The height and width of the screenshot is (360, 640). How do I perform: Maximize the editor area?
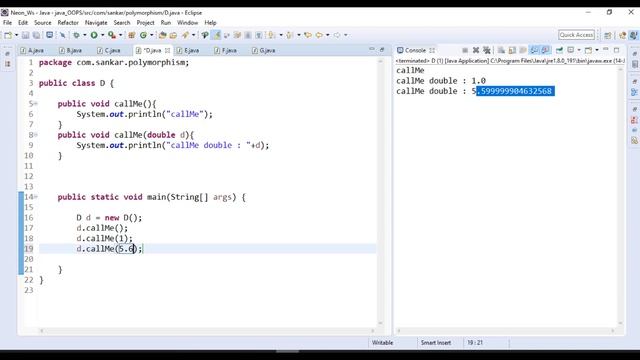[382, 49]
